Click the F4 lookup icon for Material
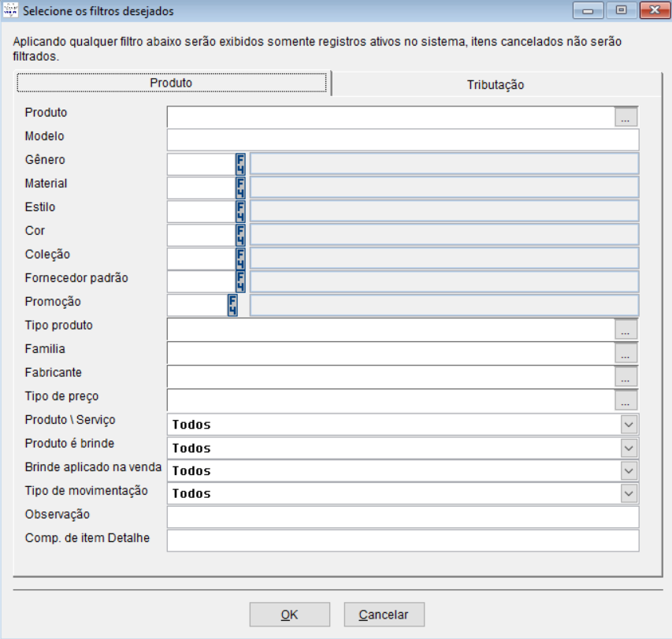 [240, 188]
